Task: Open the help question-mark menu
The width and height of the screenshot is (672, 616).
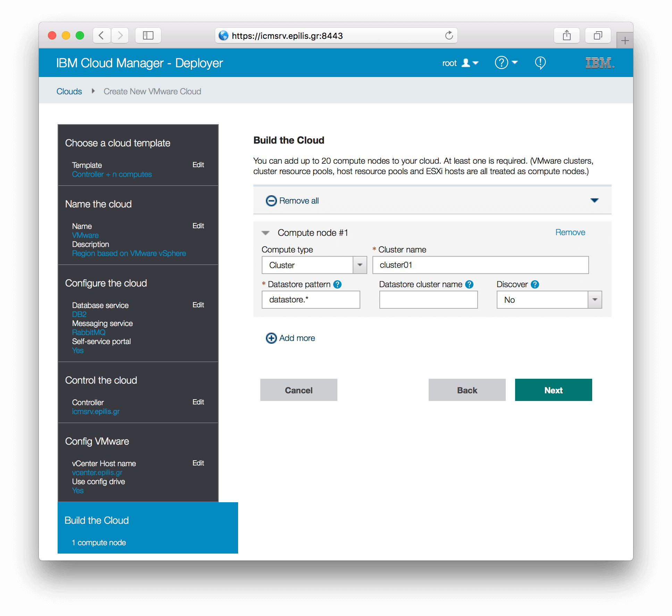Action: click(x=506, y=63)
